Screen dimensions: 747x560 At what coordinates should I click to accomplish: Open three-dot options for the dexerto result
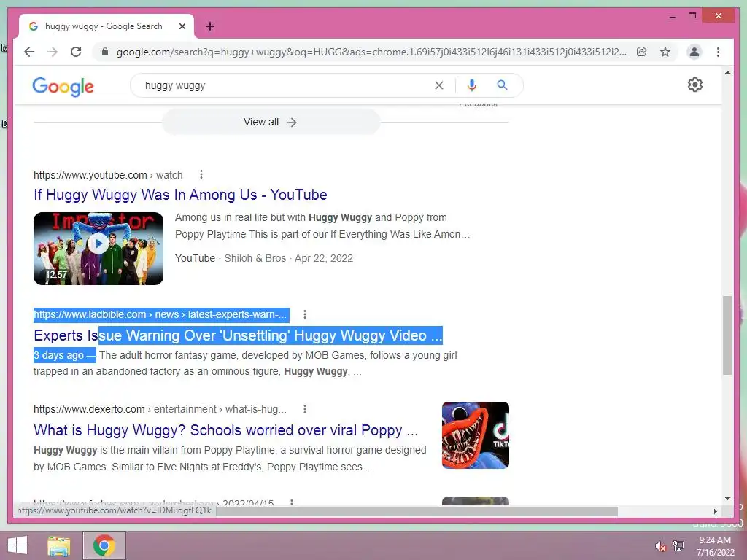pos(305,409)
